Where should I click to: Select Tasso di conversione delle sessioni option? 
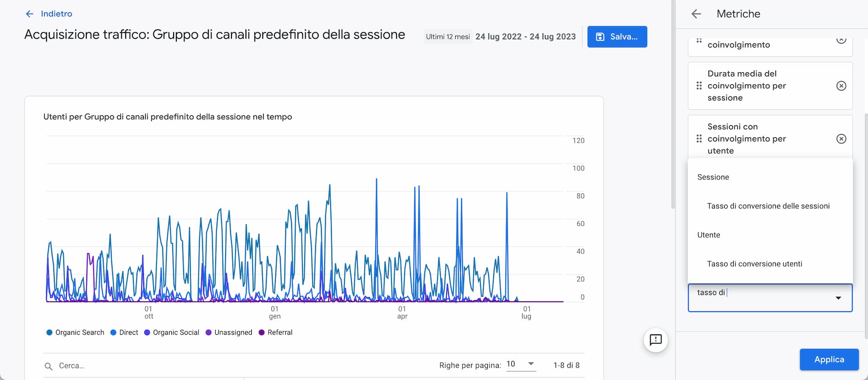(x=768, y=206)
